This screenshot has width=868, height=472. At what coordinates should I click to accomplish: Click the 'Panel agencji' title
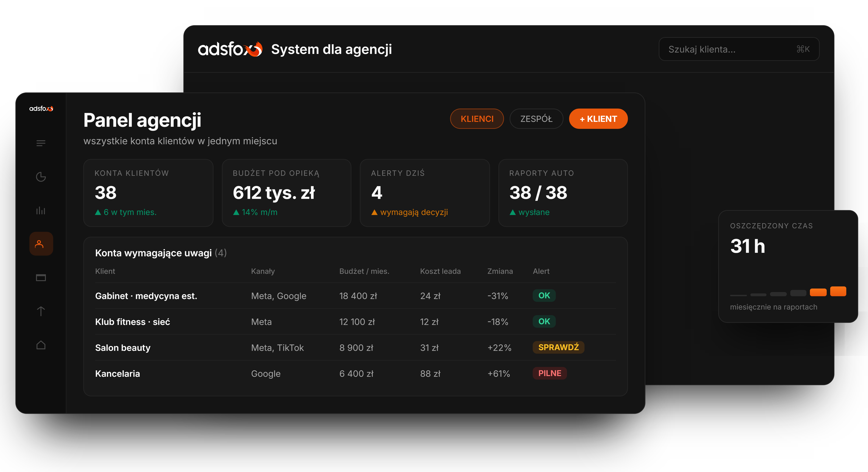(142, 120)
